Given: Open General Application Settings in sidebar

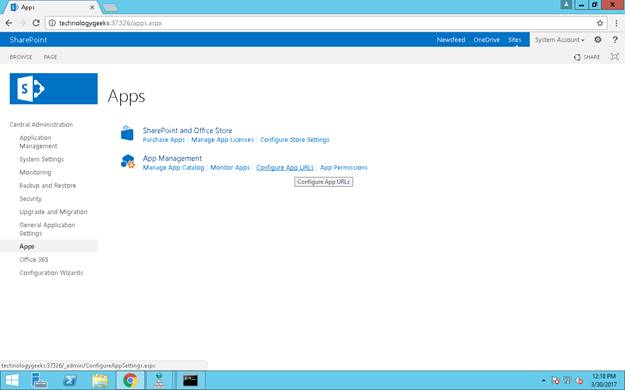Looking at the screenshot, I should coord(47,229).
